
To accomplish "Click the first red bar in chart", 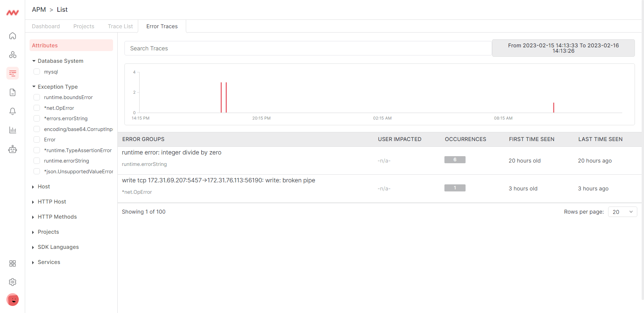I will pos(221,97).
